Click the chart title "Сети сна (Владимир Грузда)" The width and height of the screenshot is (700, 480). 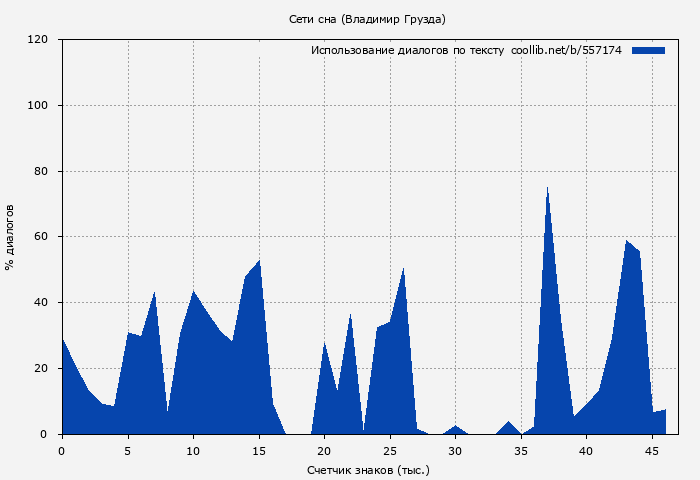click(x=367, y=19)
